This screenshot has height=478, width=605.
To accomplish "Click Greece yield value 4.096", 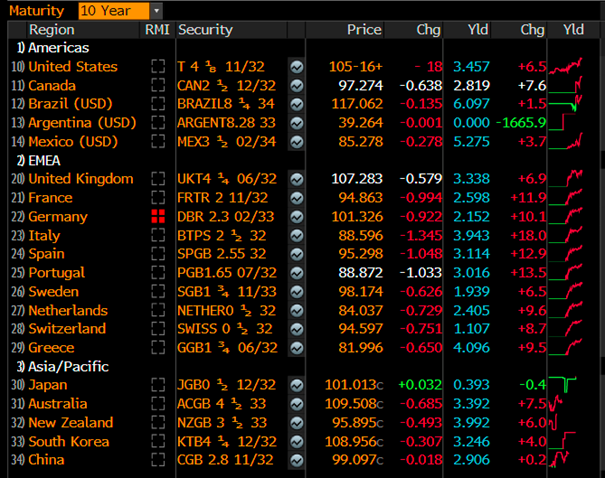I will pyautogui.click(x=471, y=348).
